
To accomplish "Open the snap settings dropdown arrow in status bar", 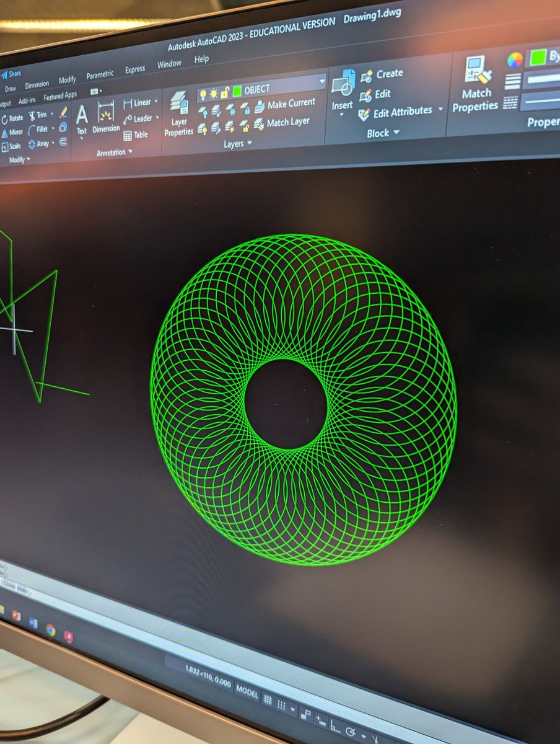I will [293, 709].
